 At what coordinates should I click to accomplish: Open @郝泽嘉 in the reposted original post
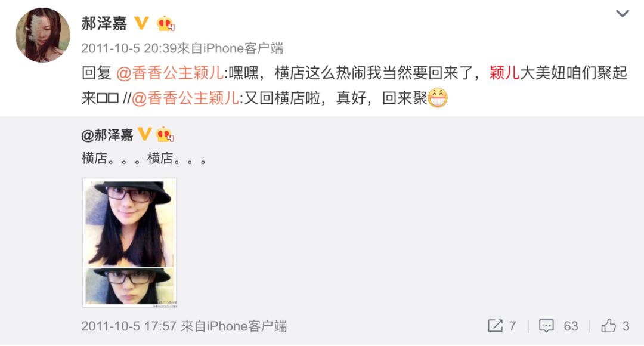(107, 135)
